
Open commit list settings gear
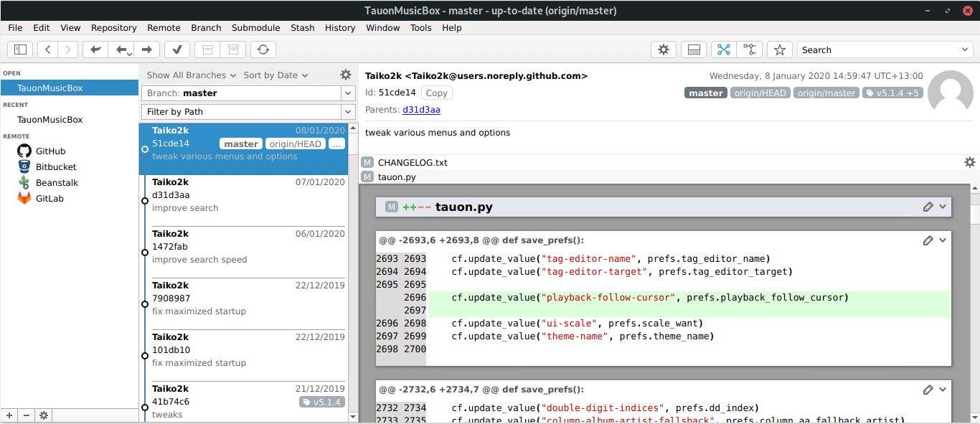[346, 75]
